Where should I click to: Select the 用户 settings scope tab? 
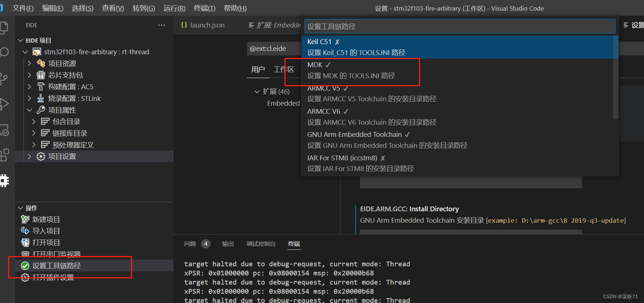pyautogui.click(x=258, y=69)
